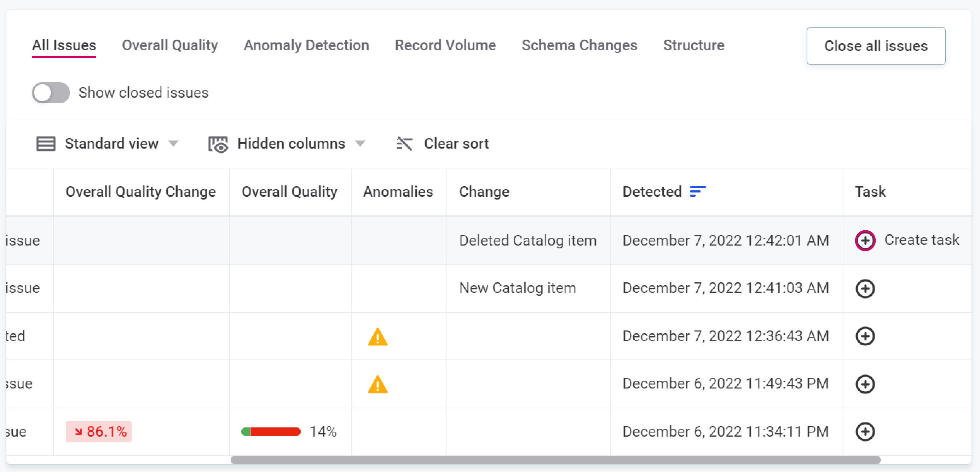This screenshot has width=980, height=472.
Task: Click task plus icon for 11:49:43 PM row
Action: tap(865, 384)
